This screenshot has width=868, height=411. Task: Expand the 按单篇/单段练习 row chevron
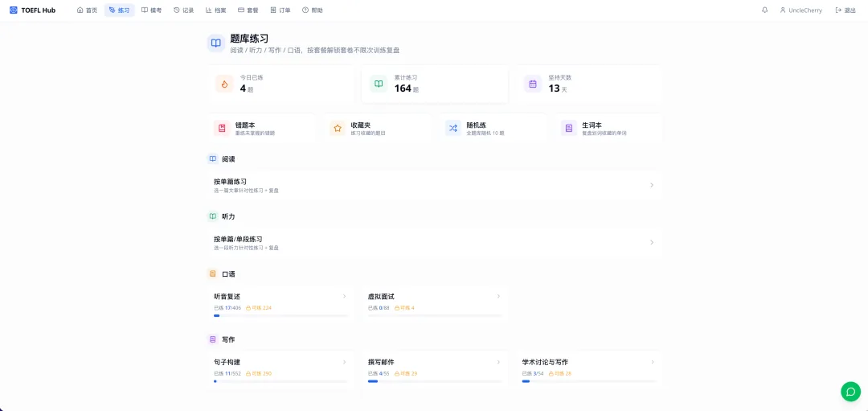pos(652,243)
